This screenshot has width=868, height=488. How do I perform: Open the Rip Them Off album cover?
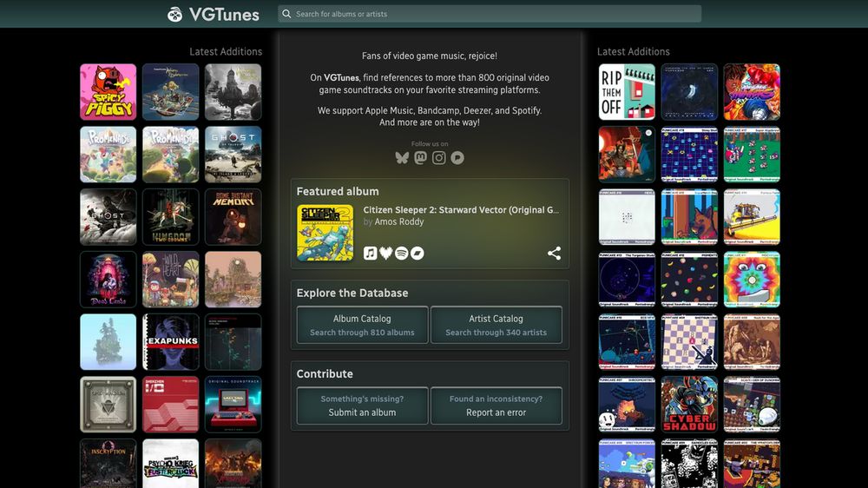(627, 92)
